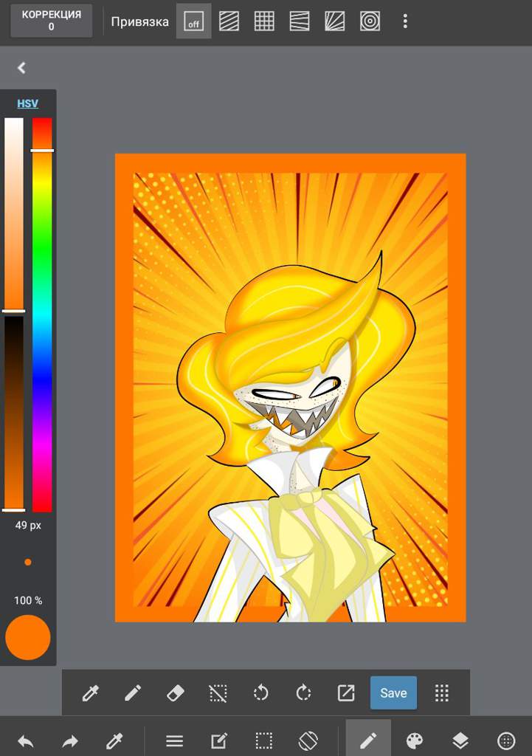The width and height of the screenshot is (532, 756).
Task: Redo the last undone action
Action: tap(70, 740)
